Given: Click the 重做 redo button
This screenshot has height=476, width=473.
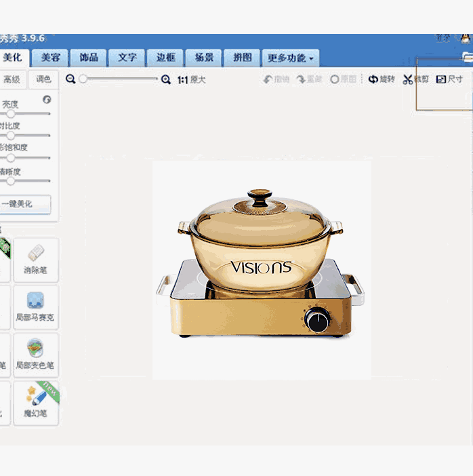Looking at the screenshot, I should point(309,79).
